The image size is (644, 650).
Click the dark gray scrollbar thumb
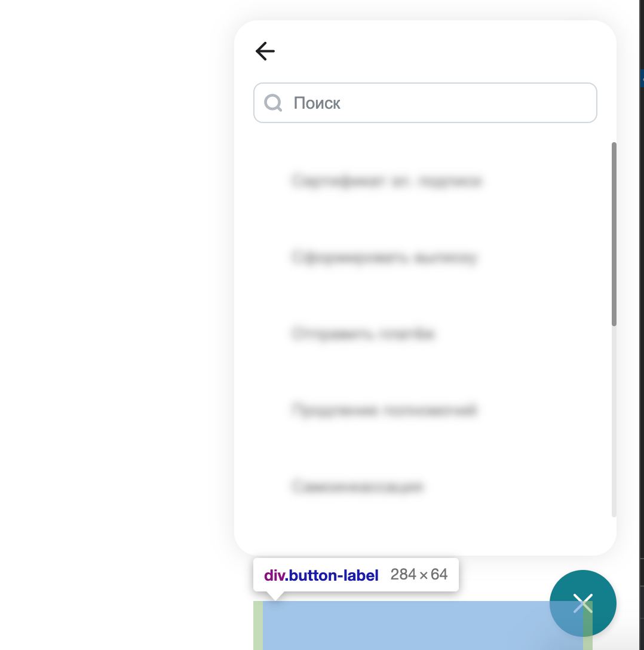[614, 234]
